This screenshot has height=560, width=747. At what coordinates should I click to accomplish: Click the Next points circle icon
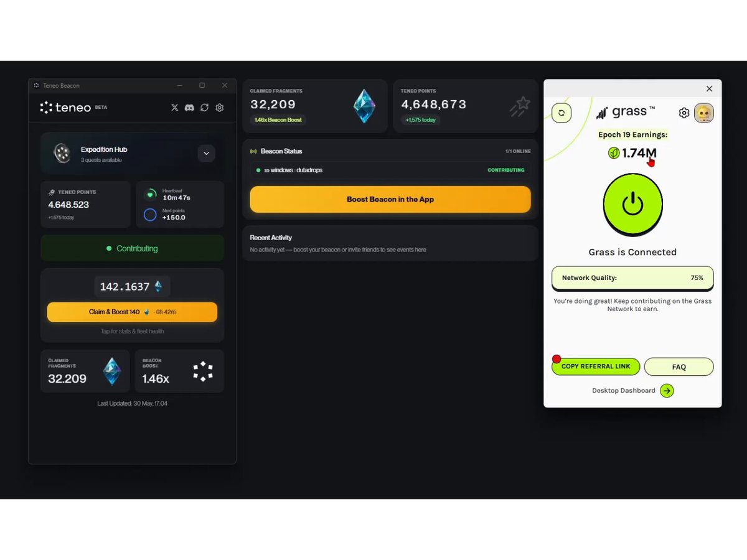click(150, 215)
